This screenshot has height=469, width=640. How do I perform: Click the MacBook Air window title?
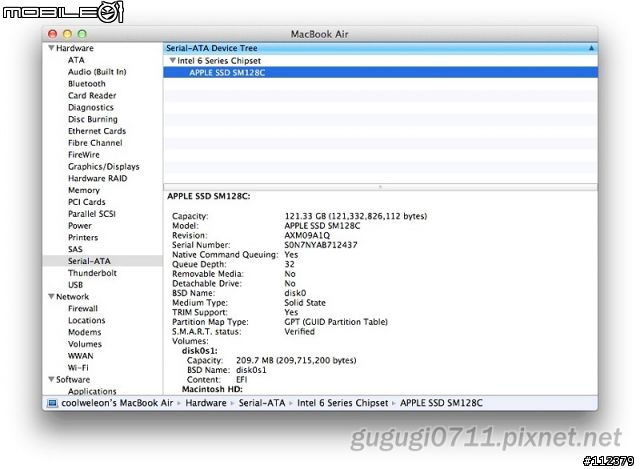(320, 34)
